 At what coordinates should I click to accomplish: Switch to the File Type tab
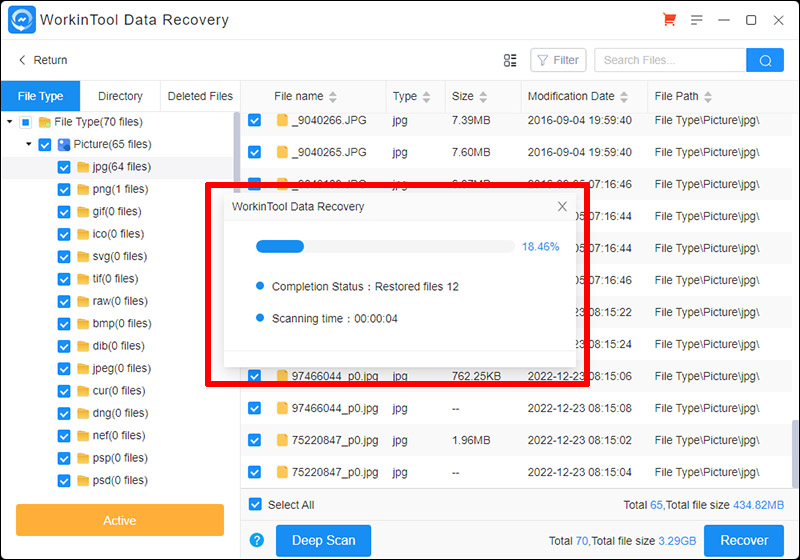40,96
